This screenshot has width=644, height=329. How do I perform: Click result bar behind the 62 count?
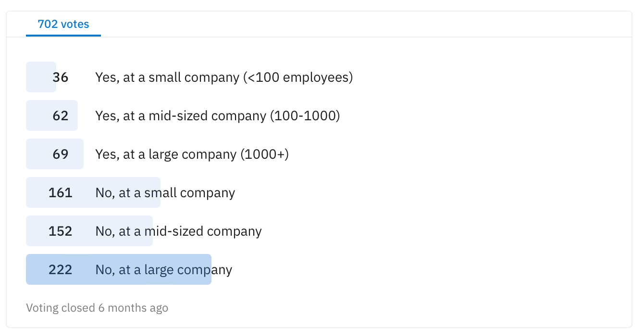(x=37, y=115)
